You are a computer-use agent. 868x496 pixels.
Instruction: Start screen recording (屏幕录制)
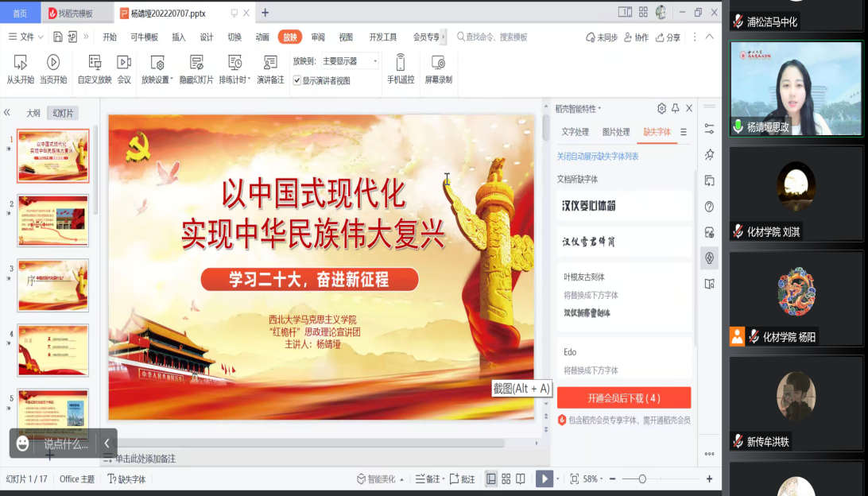pos(438,69)
